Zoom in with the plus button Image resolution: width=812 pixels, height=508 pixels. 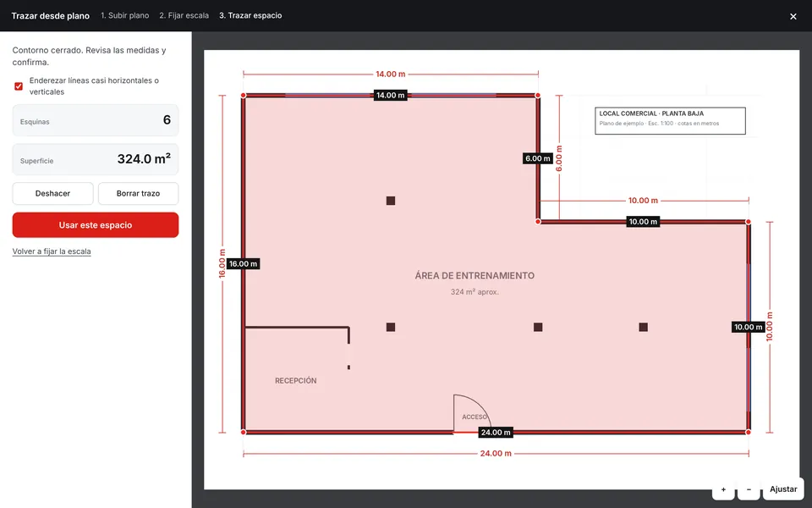pyautogui.click(x=723, y=489)
